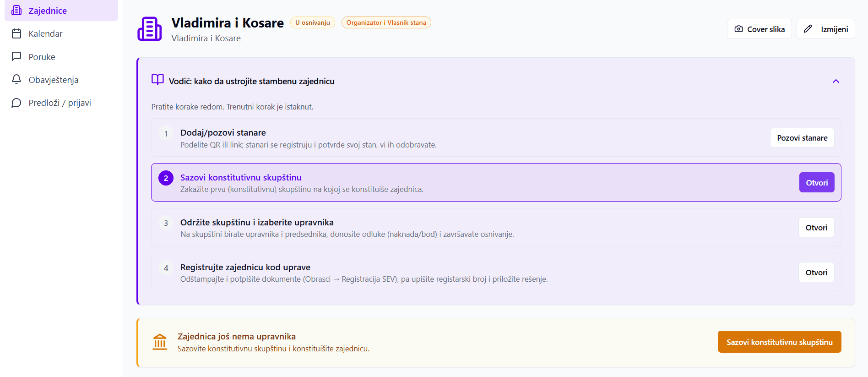Click the Organizator i Vlasnik stana badge

(386, 22)
